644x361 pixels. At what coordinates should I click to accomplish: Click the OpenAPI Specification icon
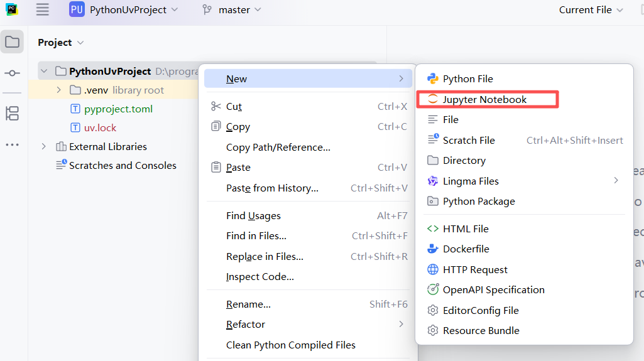click(433, 289)
